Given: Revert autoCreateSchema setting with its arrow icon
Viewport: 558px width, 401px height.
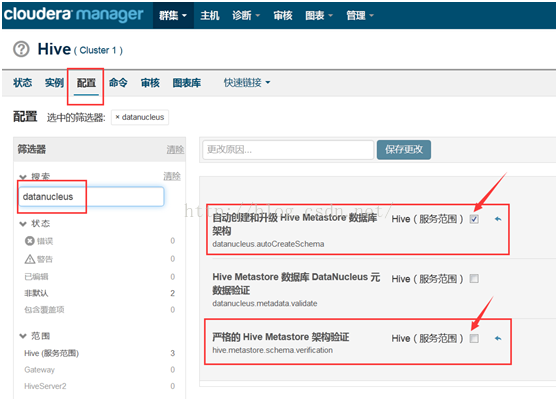Looking at the screenshot, I should click(498, 219).
